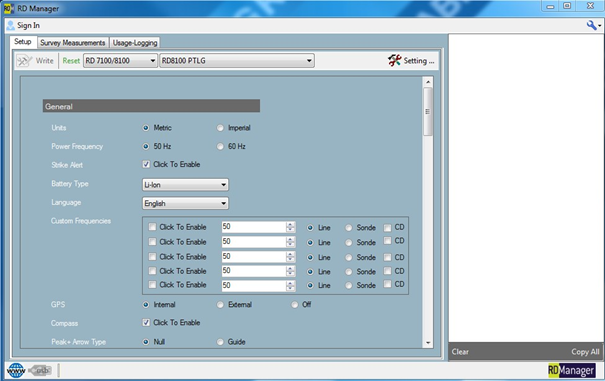The image size is (605, 381).
Task: Open the wrench menu dropdown arrow
Action: (599, 26)
